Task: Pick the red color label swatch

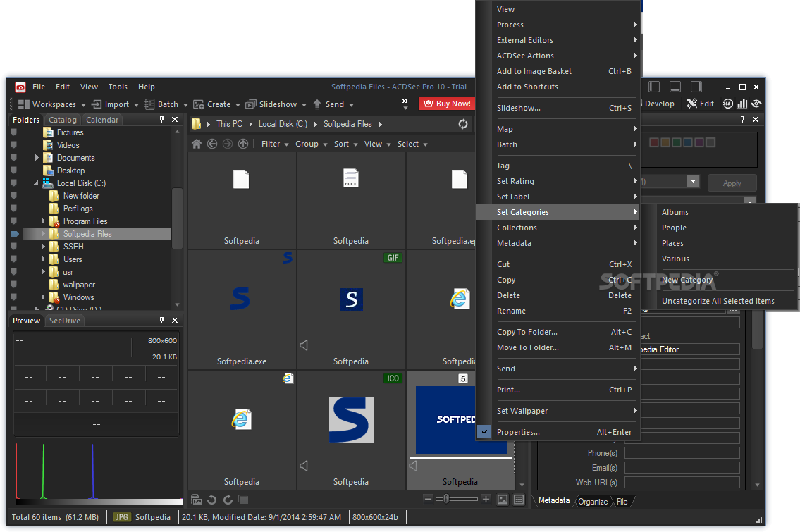Action: tap(653, 142)
